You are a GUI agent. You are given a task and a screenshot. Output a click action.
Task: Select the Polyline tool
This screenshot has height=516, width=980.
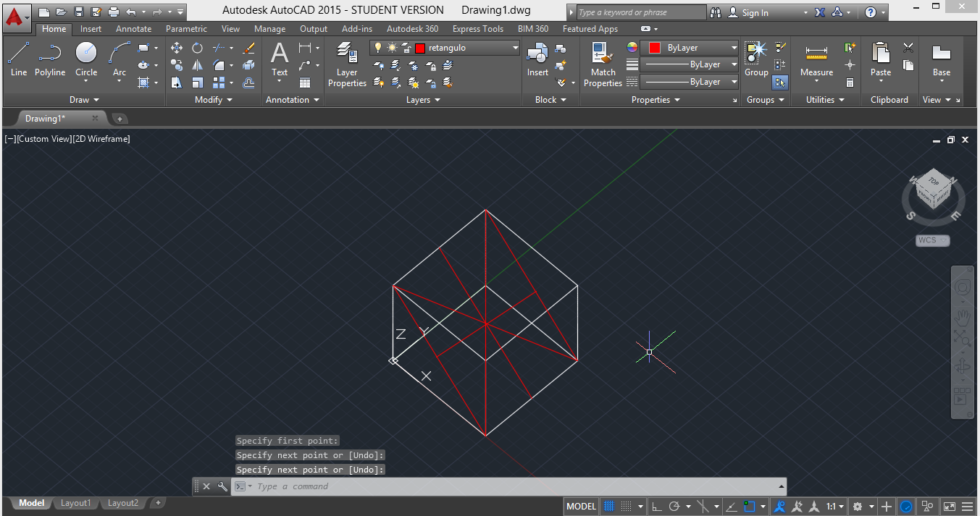(50, 59)
